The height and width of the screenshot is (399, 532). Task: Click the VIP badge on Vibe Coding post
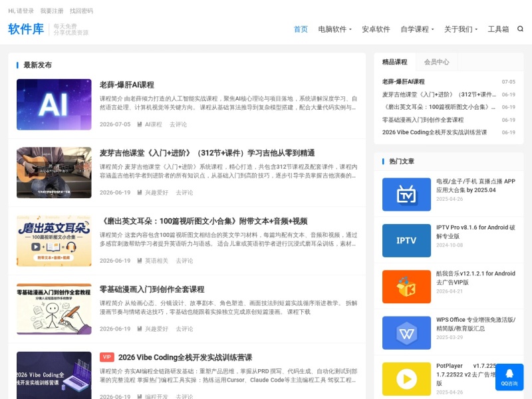[x=107, y=357]
